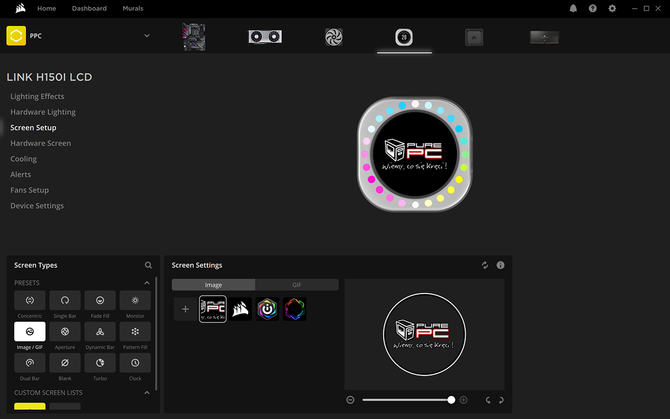Select the Clock screen preset
670x419 pixels.
[x=135, y=363]
